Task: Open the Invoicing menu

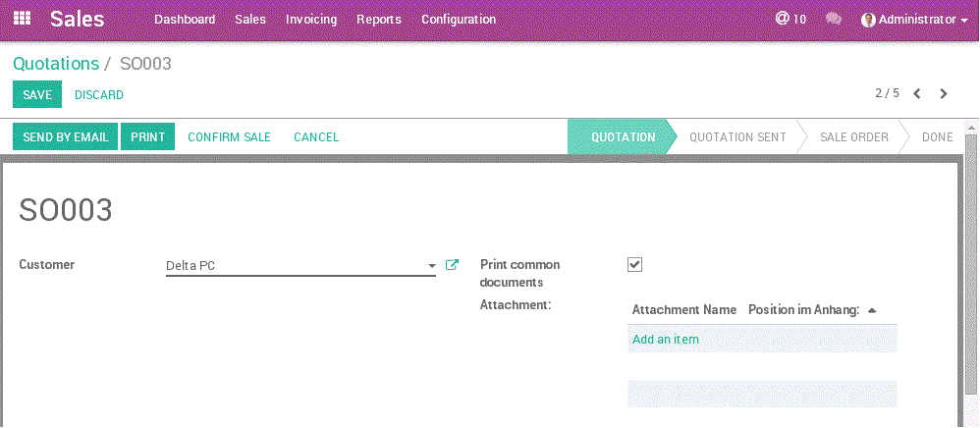Action: (x=311, y=20)
